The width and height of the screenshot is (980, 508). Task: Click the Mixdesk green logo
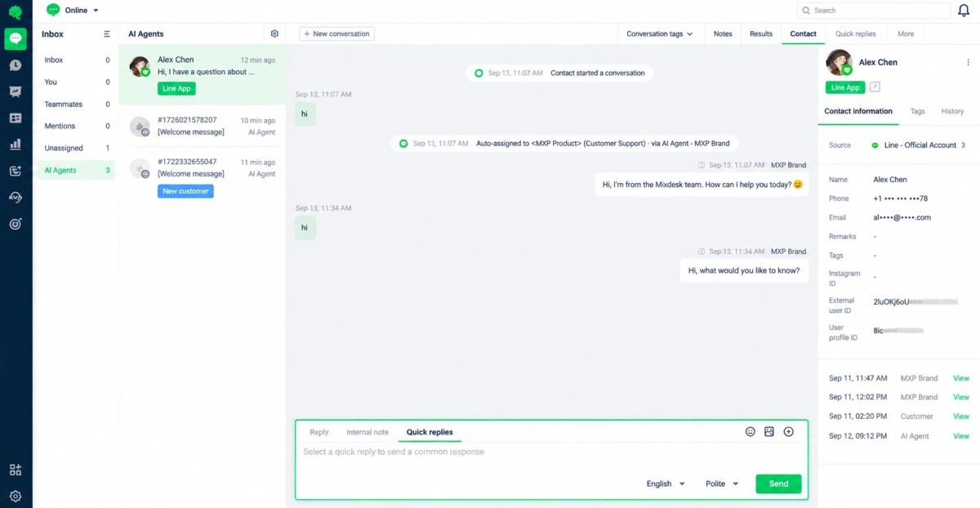pos(16,12)
